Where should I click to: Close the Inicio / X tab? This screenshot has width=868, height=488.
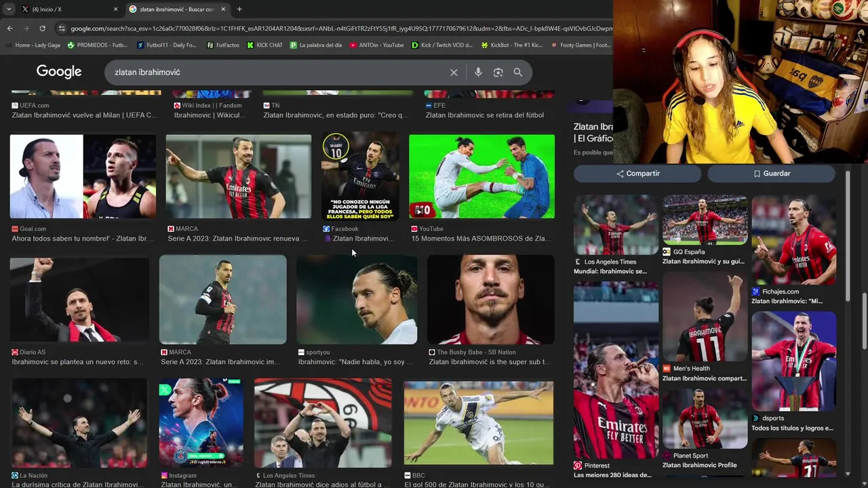pos(115,9)
